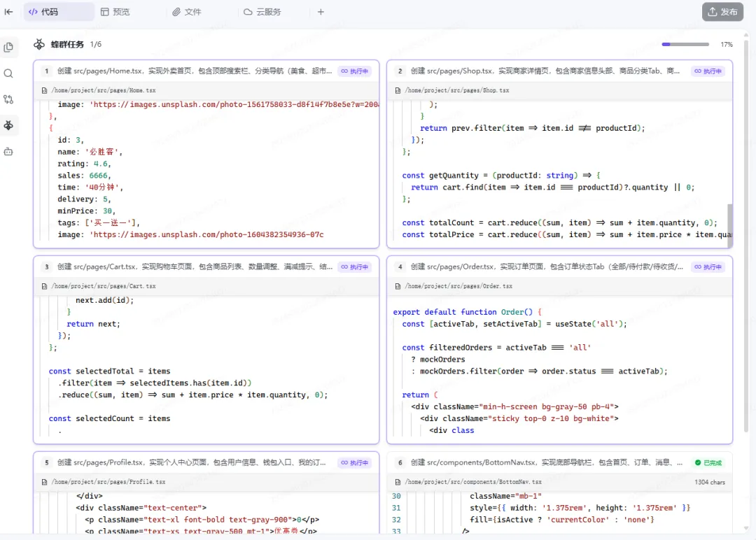Click the line const selectedTotal = items
Screen dimensions: 756x540
point(109,371)
